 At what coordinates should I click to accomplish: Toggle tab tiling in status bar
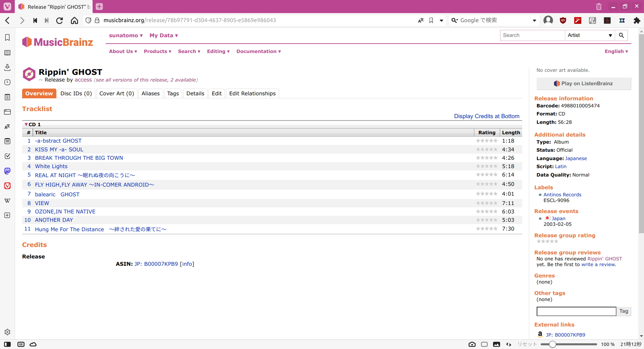click(484, 344)
